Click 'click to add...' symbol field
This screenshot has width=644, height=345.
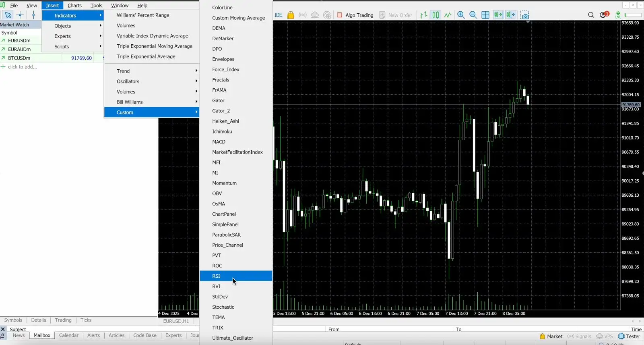(x=23, y=67)
